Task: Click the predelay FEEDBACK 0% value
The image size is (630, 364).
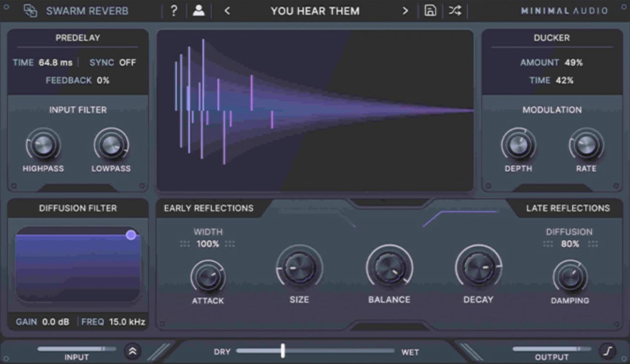Action: 103,80
